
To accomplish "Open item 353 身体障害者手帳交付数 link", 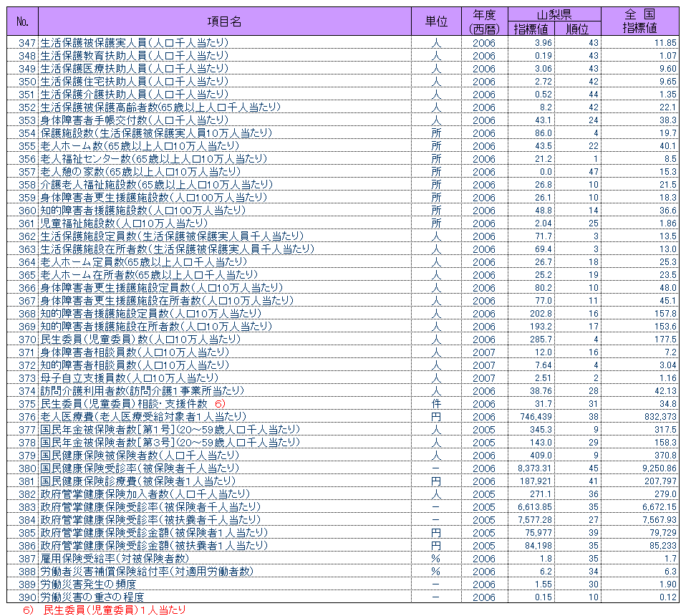I will click(x=135, y=120).
